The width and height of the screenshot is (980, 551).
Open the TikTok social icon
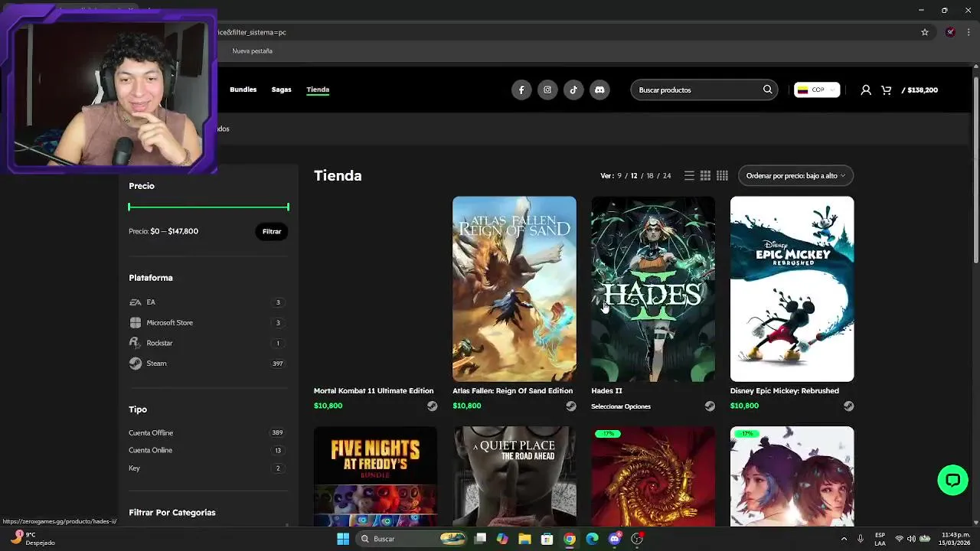(x=573, y=90)
